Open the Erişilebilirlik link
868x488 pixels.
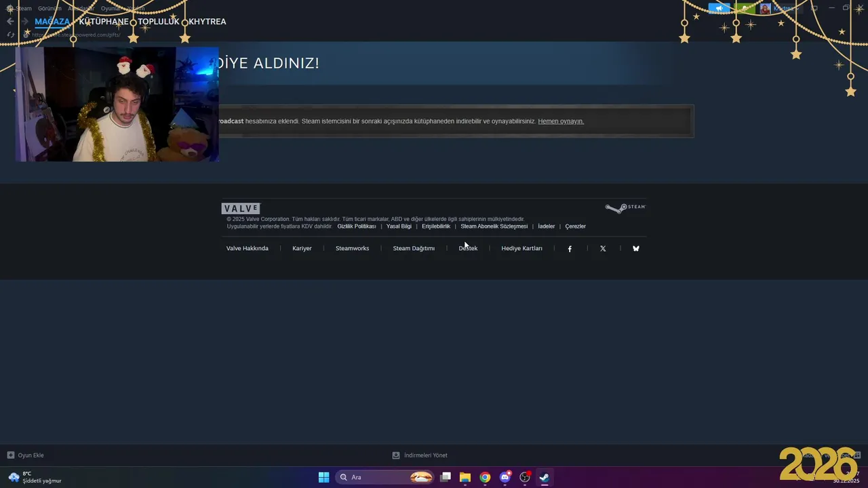436,226
